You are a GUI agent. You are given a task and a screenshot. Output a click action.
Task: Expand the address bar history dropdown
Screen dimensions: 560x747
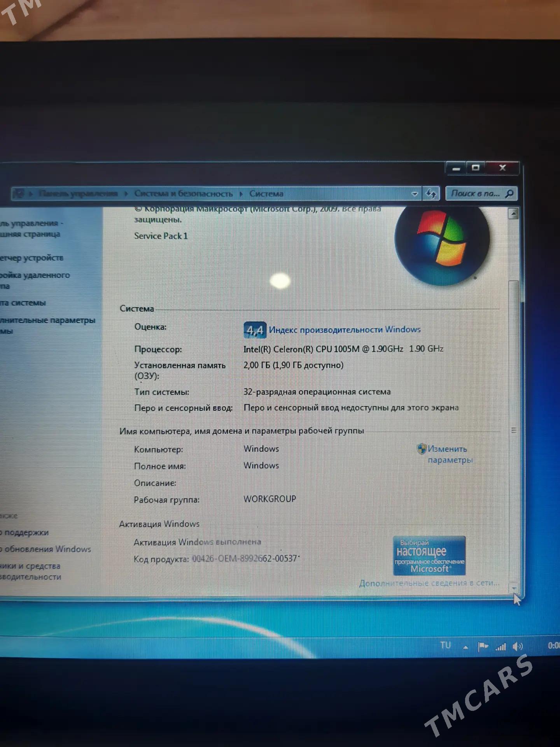click(415, 193)
